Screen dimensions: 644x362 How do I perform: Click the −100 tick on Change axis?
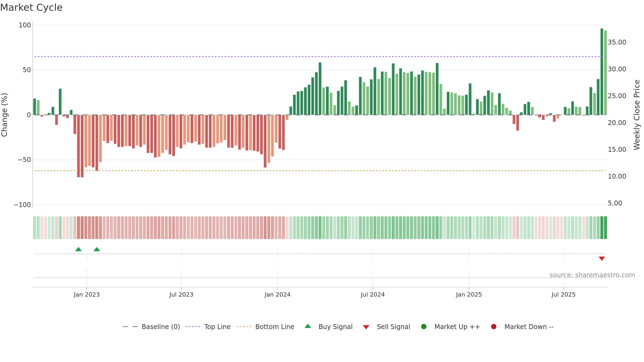point(22,205)
